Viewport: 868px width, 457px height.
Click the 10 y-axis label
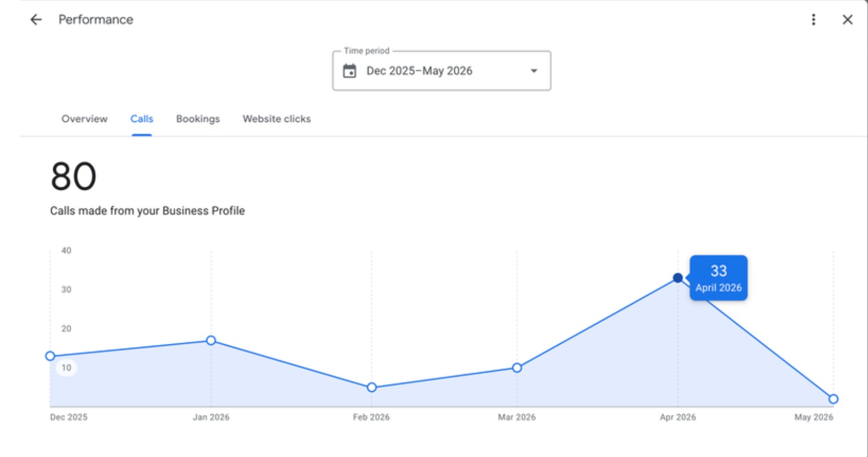point(66,368)
